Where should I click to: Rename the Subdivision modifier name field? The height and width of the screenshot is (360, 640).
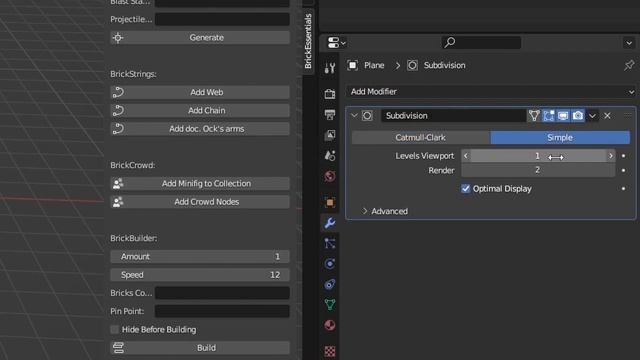453,116
